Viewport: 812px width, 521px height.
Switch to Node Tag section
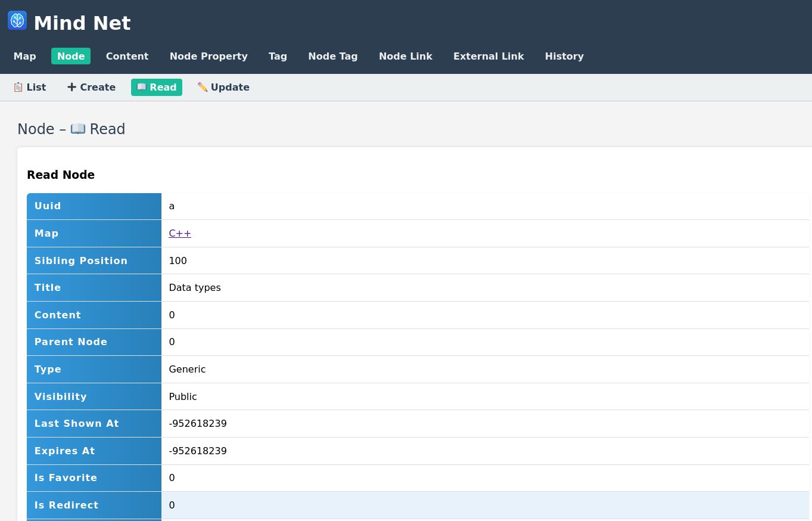coord(333,56)
